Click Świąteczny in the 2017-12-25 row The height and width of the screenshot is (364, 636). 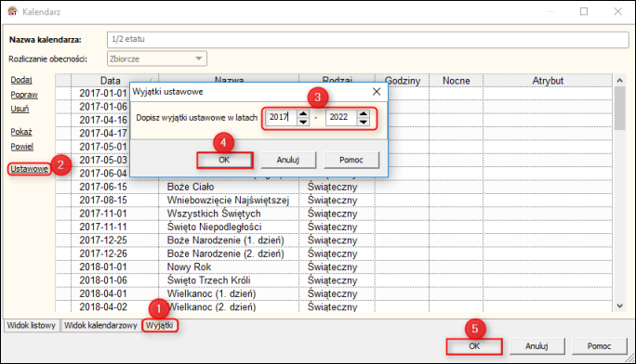coord(332,240)
